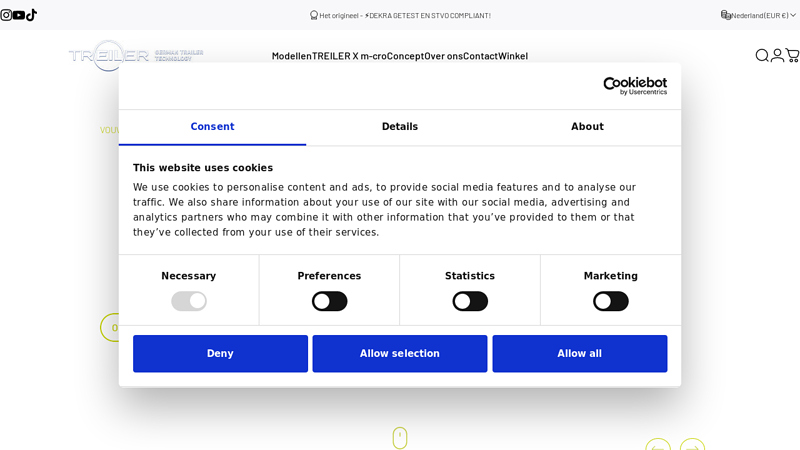
Task: Open the YouTube channel icon
Action: coord(19,15)
